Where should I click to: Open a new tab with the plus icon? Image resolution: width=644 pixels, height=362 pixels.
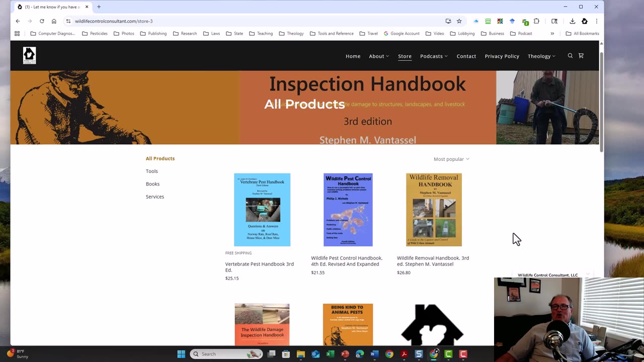point(99,7)
